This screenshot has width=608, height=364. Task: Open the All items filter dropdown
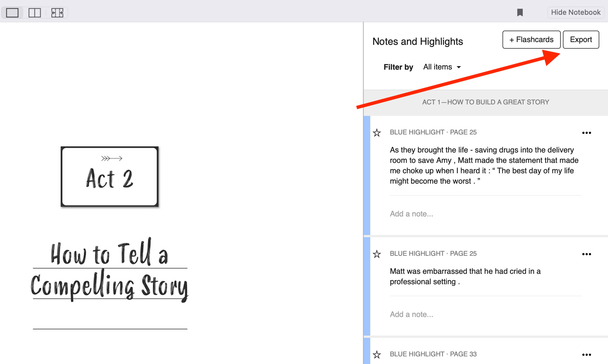click(442, 67)
